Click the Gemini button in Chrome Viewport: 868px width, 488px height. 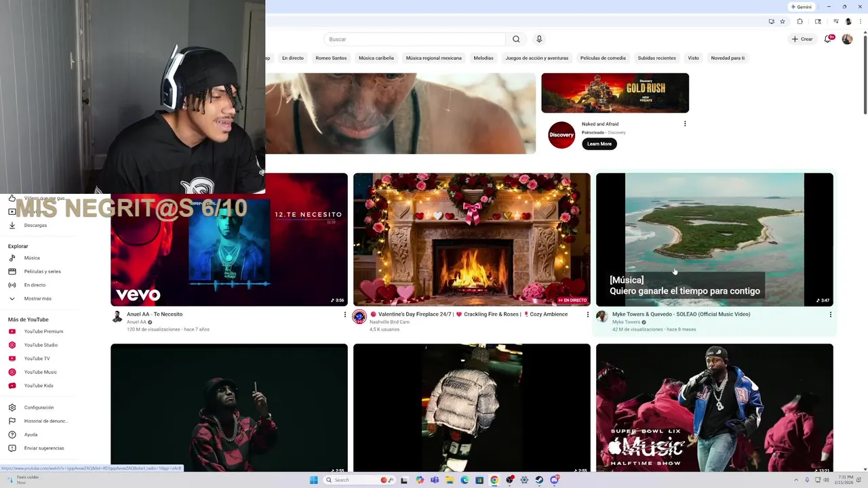pos(802,7)
